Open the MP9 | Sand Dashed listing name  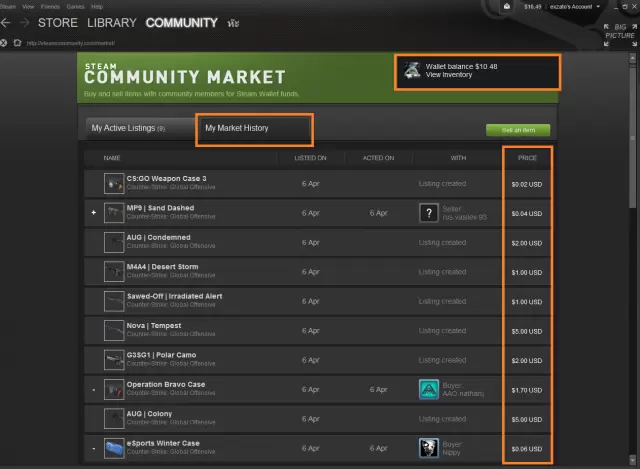pos(160,208)
